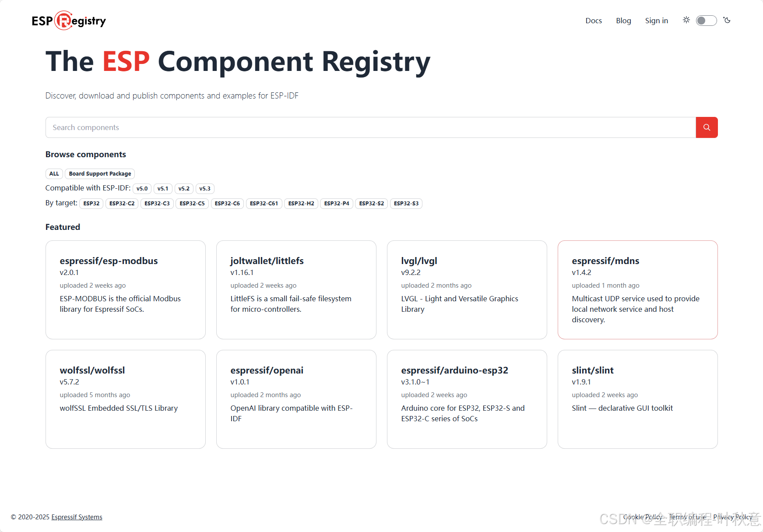This screenshot has width=763, height=532.
Task: Click the wolfSSL Embedded SSL/TLS Library description
Action: [119, 408]
